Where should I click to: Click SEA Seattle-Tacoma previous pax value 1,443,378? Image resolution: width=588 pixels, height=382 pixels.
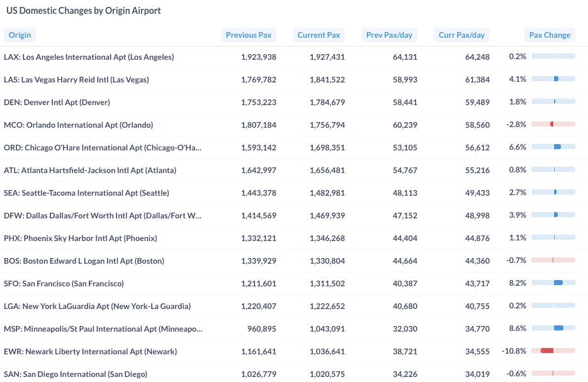point(258,193)
